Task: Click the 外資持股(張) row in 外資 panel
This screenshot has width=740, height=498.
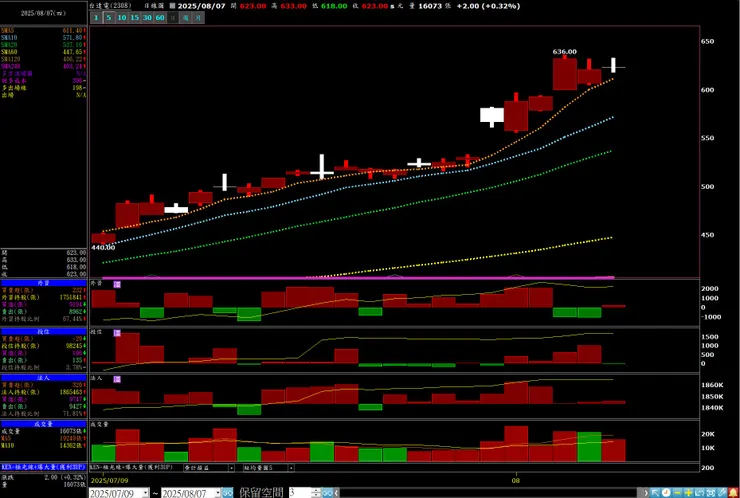Action: (43, 297)
